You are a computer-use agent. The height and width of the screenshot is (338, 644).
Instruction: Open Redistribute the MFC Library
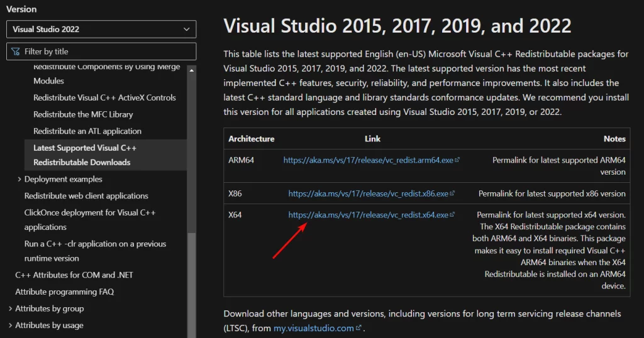(x=83, y=114)
